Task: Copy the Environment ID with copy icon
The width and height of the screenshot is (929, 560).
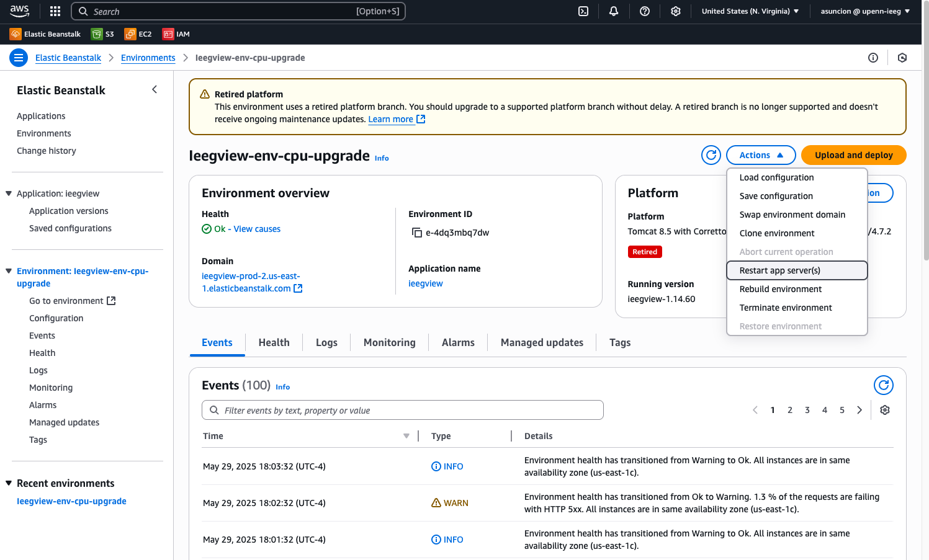Action: click(417, 233)
